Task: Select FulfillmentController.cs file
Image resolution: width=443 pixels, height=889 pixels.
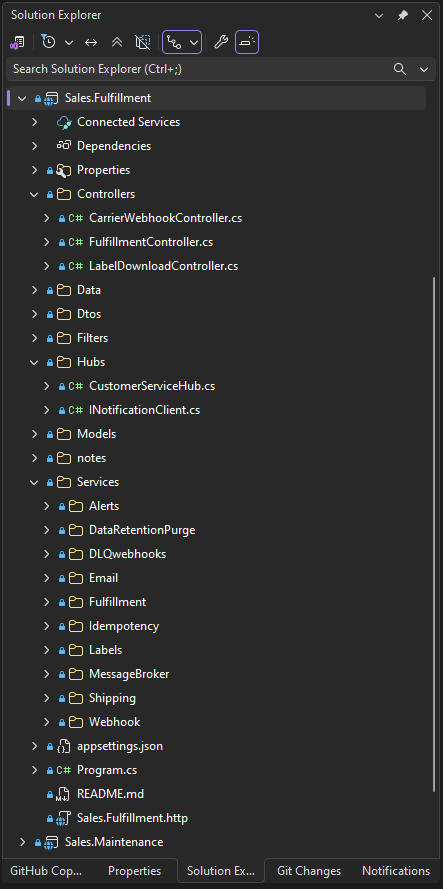Action: (151, 242)
